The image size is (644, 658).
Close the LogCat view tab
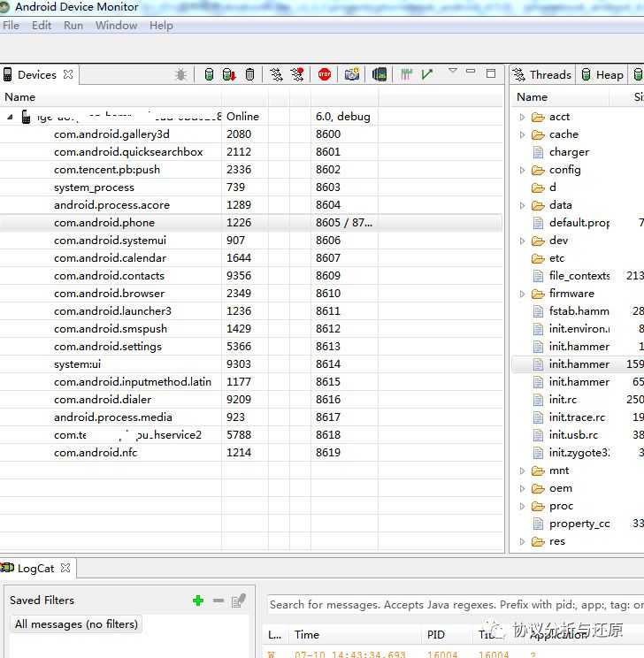65,568
